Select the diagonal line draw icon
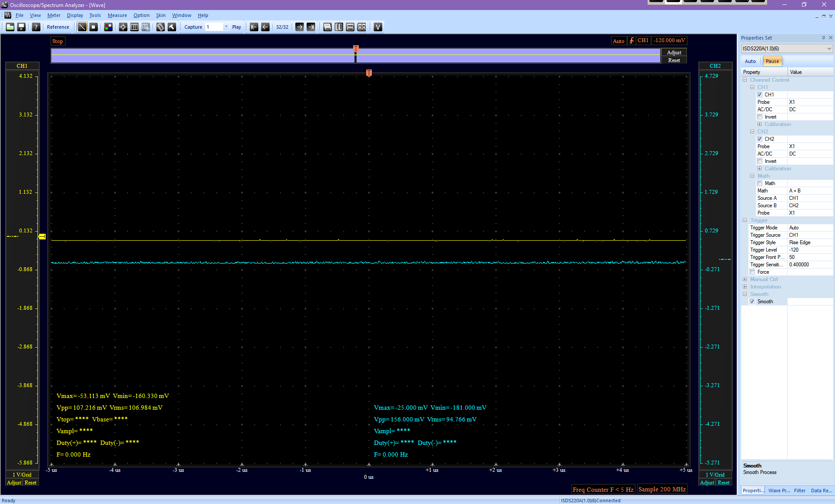Screen dimensions: 835x504 click(82, 27)
